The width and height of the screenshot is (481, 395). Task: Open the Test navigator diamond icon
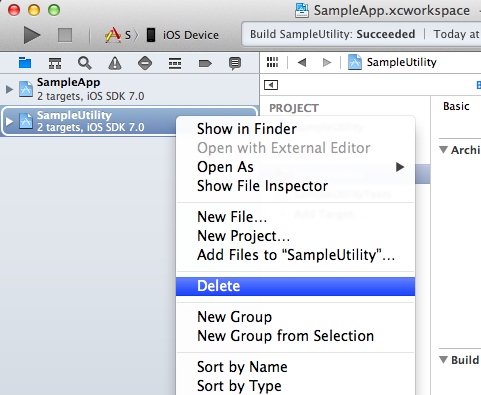click(x=145, y=63)
